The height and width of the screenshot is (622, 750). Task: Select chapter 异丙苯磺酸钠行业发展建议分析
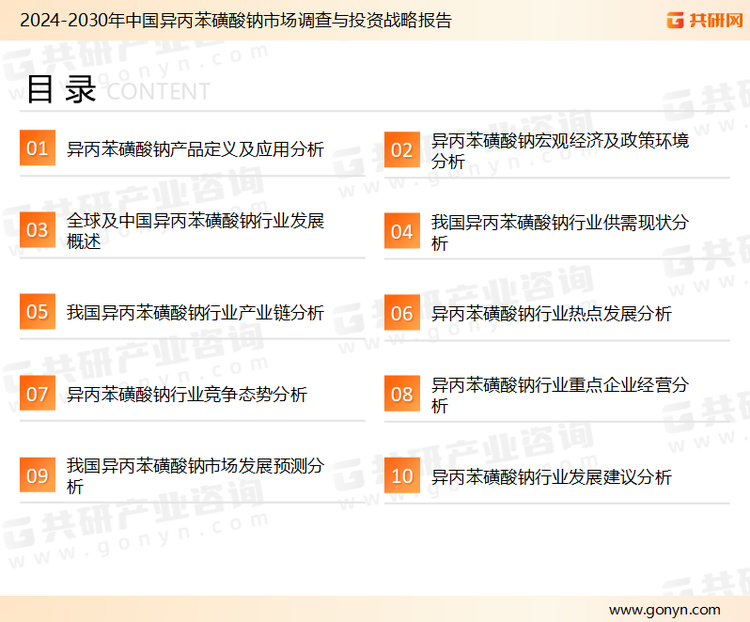[x=551, y=477]
